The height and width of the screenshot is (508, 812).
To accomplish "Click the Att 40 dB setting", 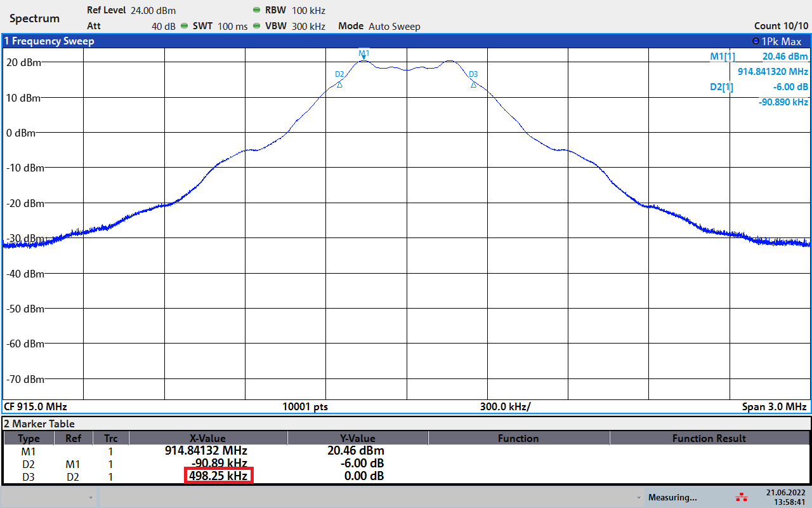I will click(131, 26).
